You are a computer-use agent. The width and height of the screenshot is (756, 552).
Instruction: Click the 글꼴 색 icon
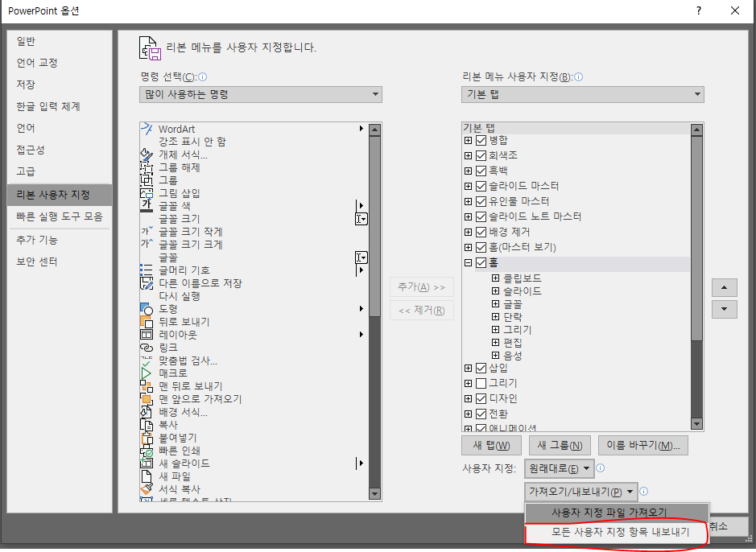[x=147, y=206]
